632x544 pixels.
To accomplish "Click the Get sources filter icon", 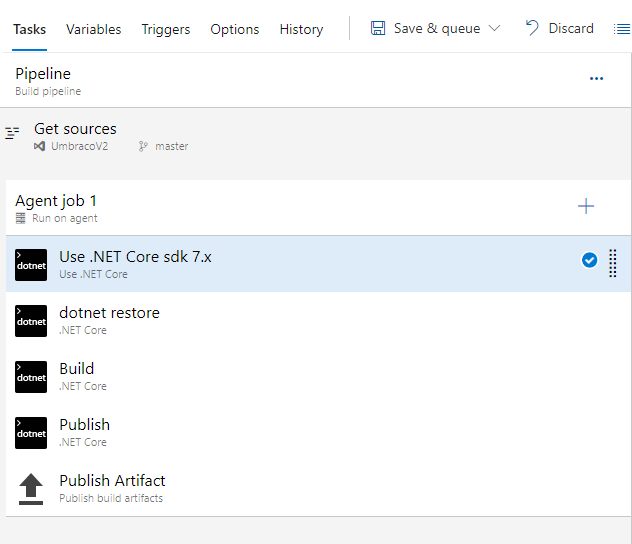I will click(12, 133).
